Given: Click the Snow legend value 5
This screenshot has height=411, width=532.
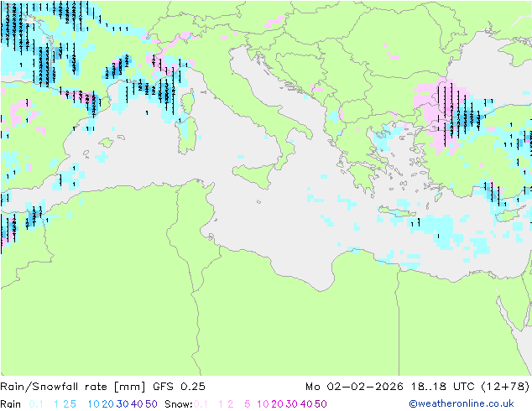Looking at the screenshot, I should [x=248, y=404].
